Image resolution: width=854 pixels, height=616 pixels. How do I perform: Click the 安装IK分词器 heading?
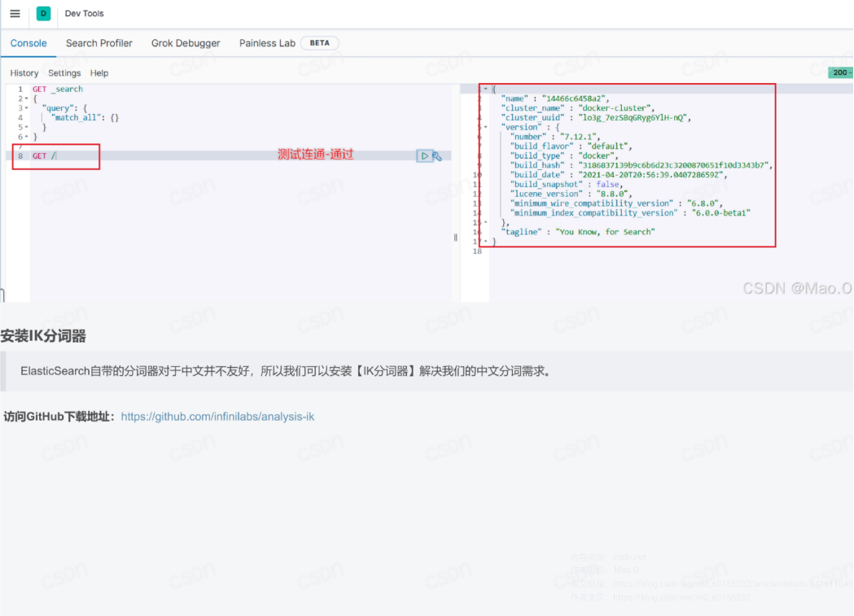[x=43, y=336]
